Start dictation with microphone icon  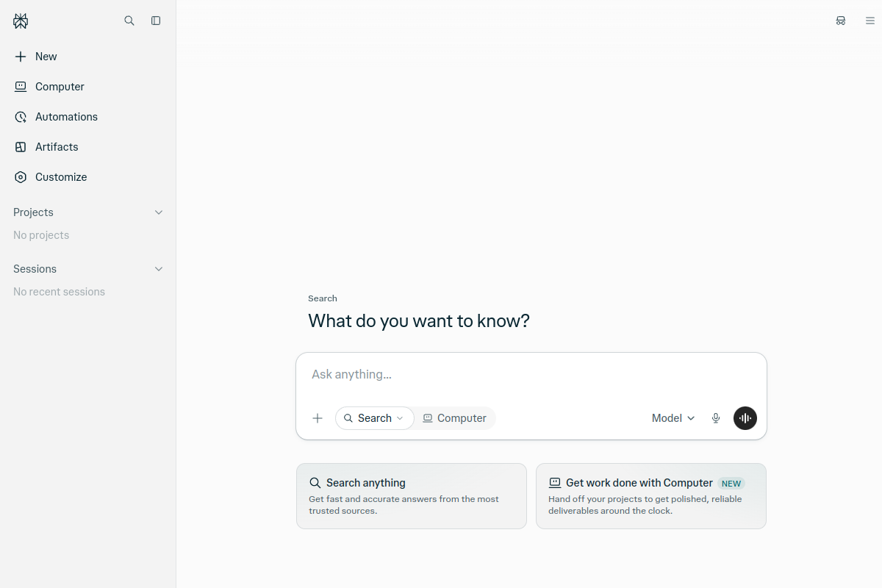(716, 418)
